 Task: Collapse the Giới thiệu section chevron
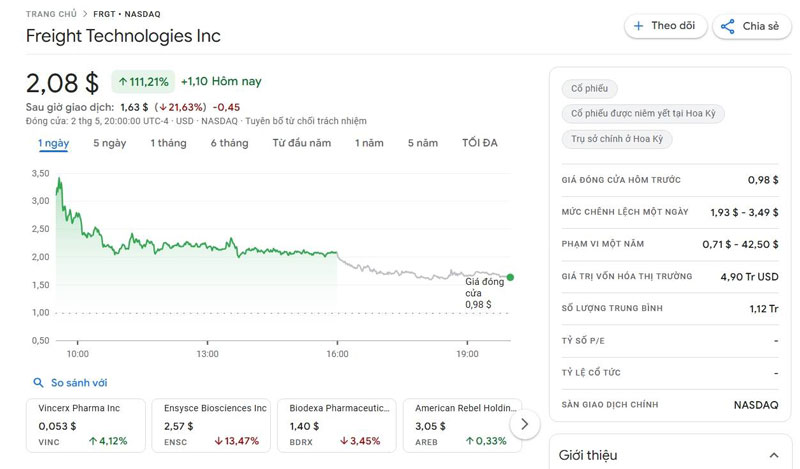tap(774, 455)
